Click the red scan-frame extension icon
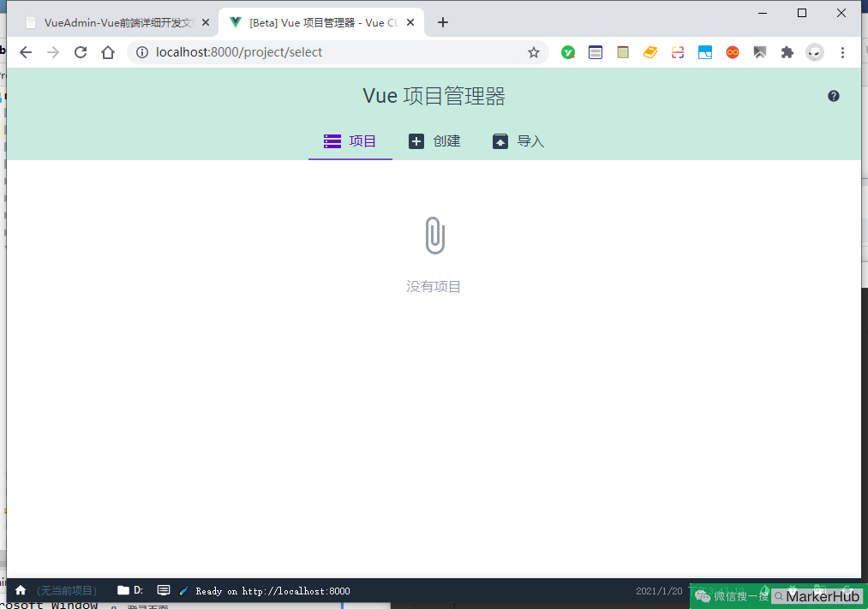The width and height of the screenshot is (868, 609). [x=678, y=52]
